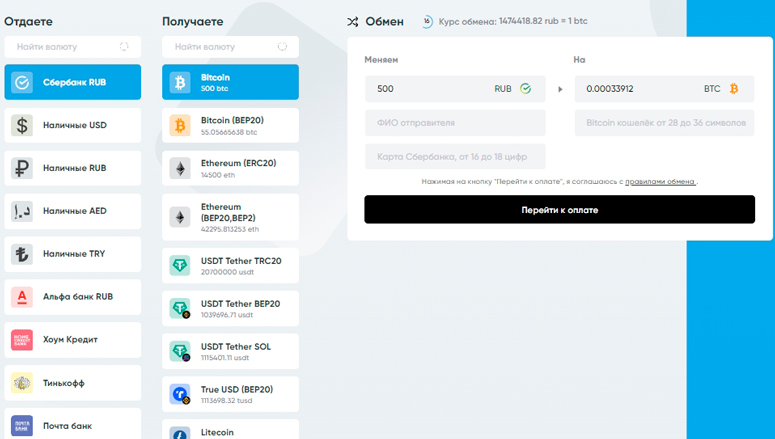Choose Альфа банк RUB option
The height and width of the screenshot is (439, 775).
[x=73, y=297]
